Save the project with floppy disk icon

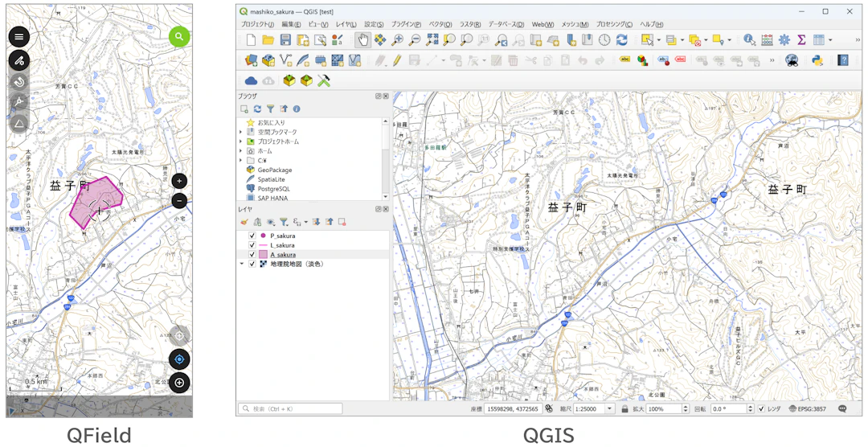click(285, 39)
